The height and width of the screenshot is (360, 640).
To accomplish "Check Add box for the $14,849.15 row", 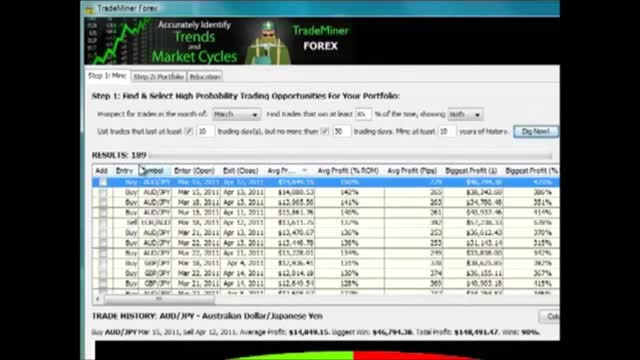I will point(102,182).
